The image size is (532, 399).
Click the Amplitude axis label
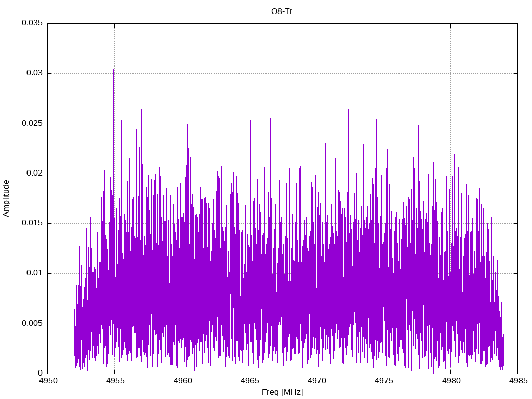(x=6, y=198)
